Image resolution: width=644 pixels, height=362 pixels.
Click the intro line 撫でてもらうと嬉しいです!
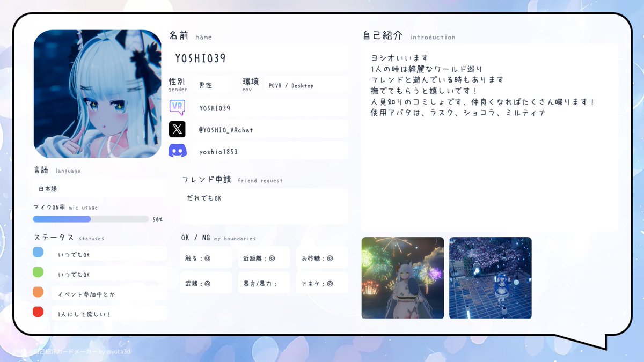tap(424, 91)
